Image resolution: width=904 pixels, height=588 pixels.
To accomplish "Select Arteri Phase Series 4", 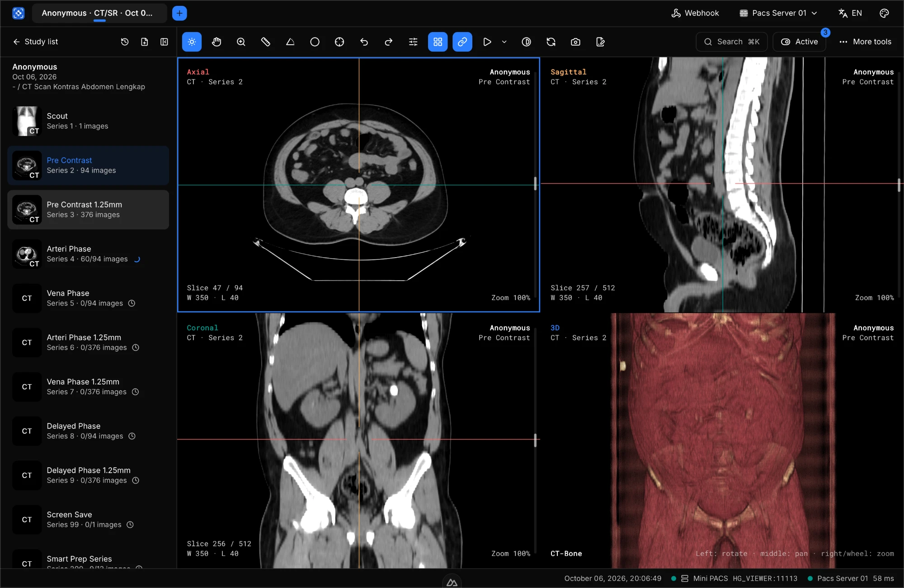I will click(88, 254).
